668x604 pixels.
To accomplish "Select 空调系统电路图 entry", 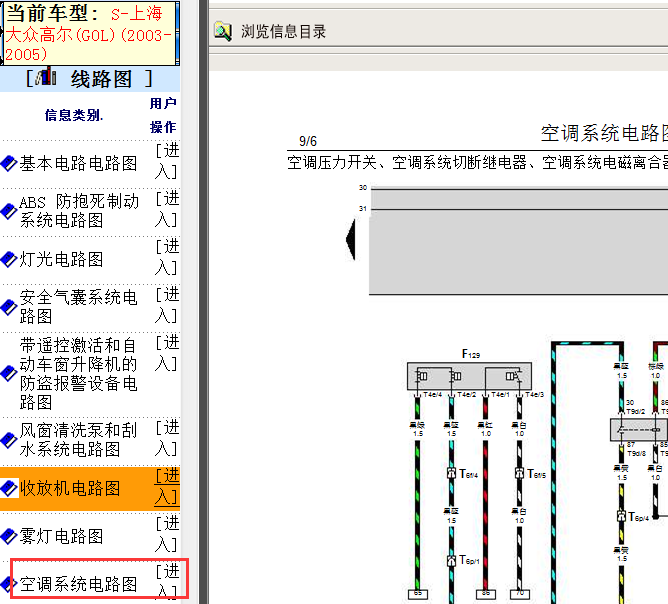I will click(x=78, y=584).
